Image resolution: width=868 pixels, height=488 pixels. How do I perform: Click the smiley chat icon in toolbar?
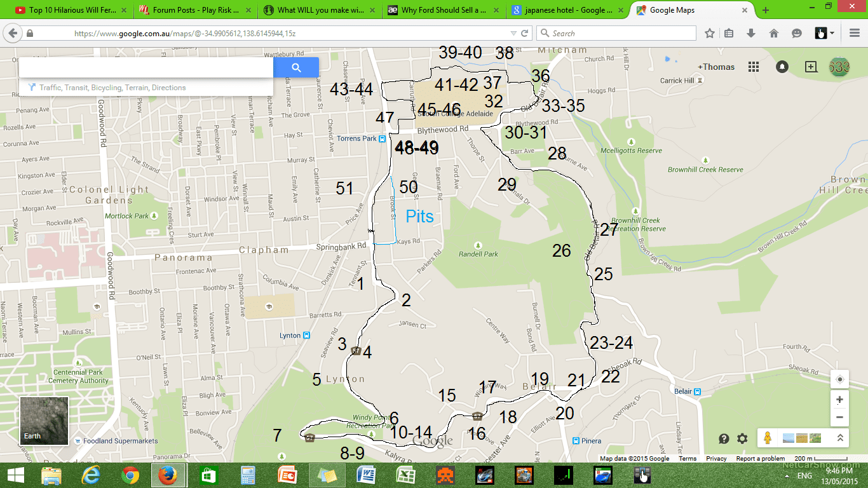click(797, 34)
